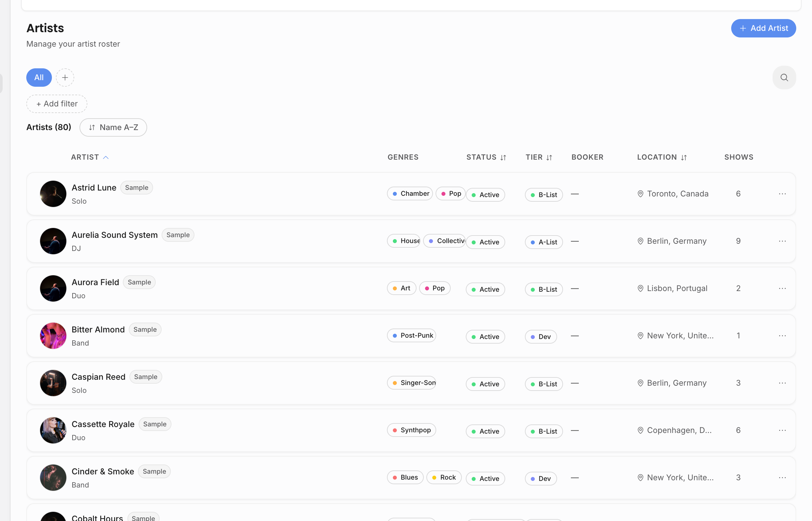Sort by TIER column arrows
The width and height of the screenshot is (812, 521).
[549, 158]
